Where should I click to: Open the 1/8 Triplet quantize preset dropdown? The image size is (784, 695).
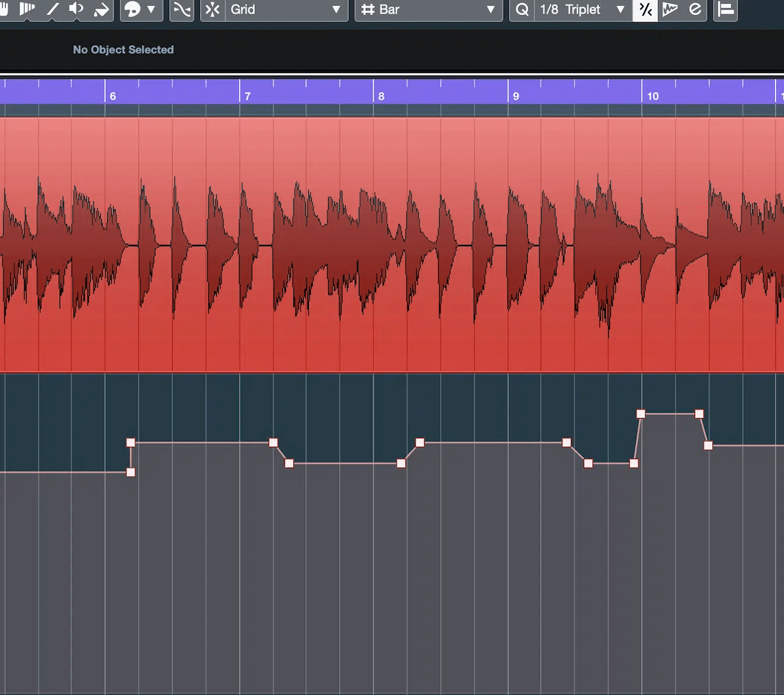[x=581, y=10]
